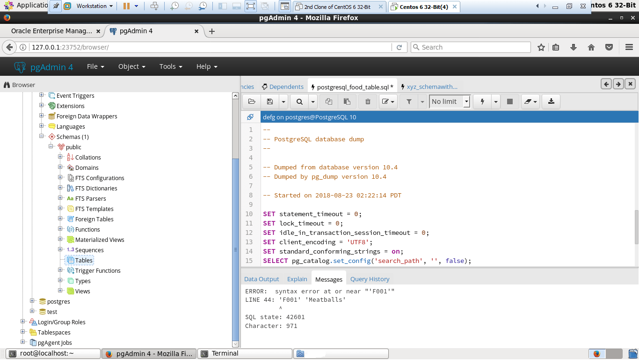
Task: Expand the postgres database node
Action: (x=32, y=301)
